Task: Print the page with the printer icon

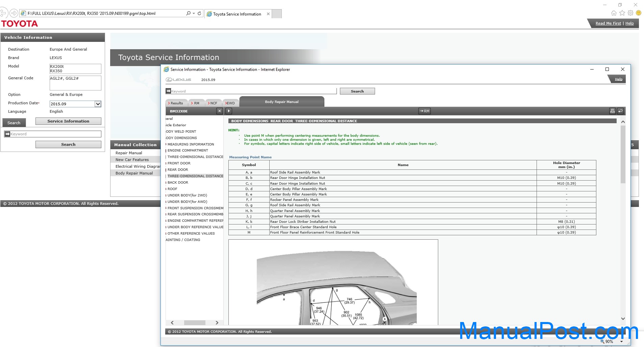Action: pos(612,111)
